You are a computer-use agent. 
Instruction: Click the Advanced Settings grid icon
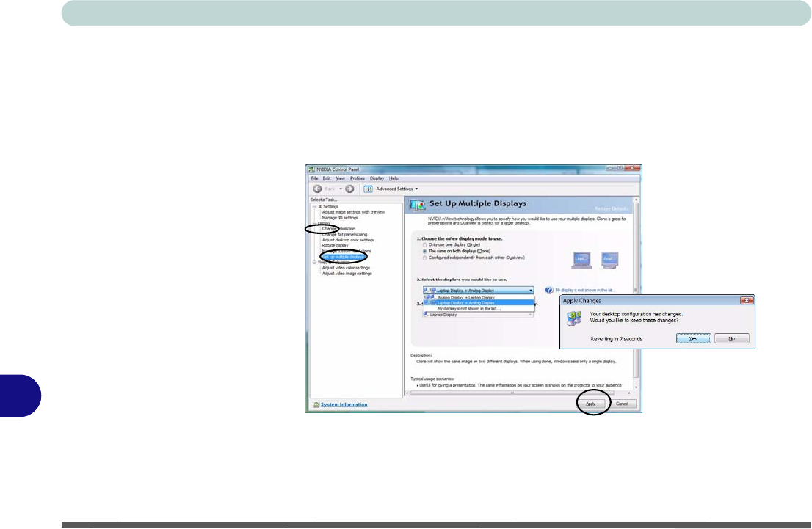tap(369, 189)
